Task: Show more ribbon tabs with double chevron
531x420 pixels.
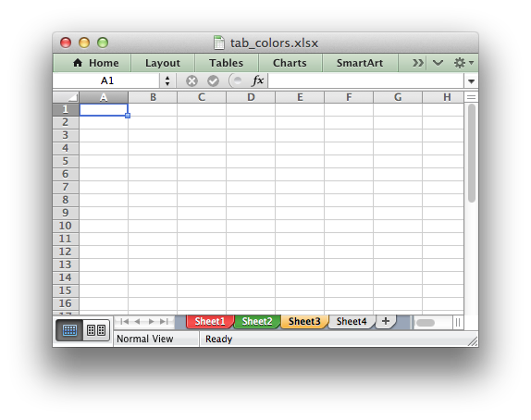Action: [417, 63]
